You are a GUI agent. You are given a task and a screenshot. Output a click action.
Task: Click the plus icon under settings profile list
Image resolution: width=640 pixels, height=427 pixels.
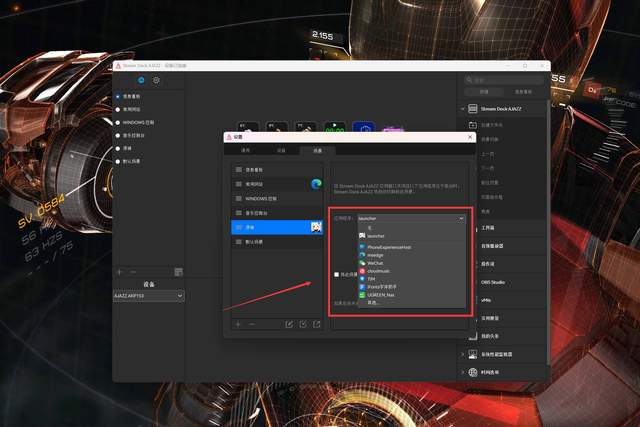point(237,324)
